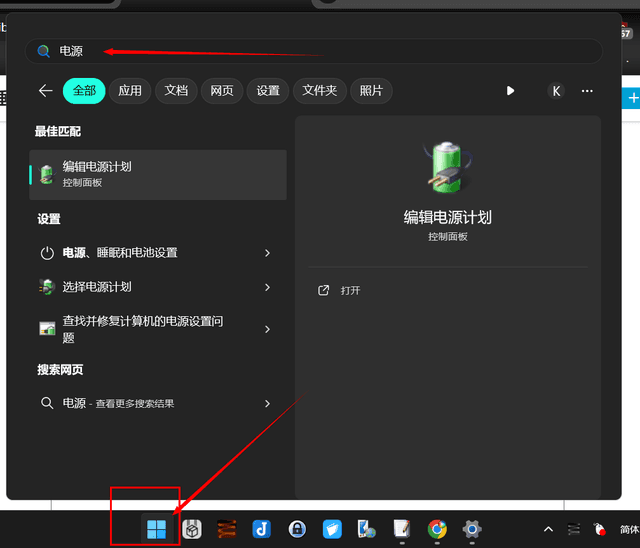640x548 pixels.
Task: Click the Windows Start button
Action: pyautogui.click(x=157, y=529)
